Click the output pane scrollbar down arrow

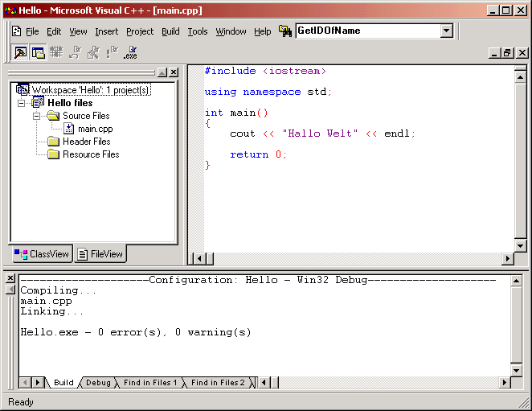point(516,370)
